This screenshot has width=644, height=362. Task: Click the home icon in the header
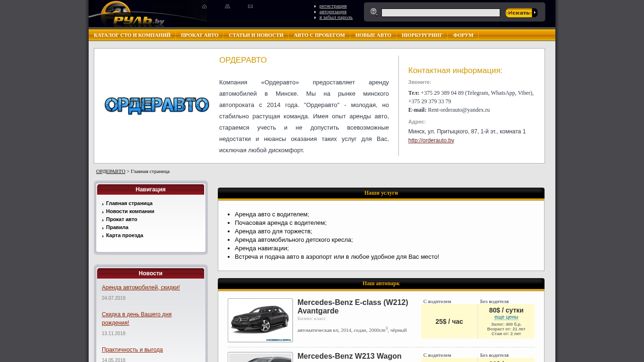[204, 7]
